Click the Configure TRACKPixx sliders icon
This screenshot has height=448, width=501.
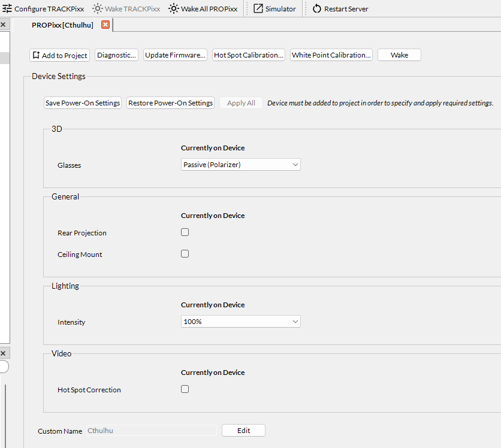pos(7,9)
